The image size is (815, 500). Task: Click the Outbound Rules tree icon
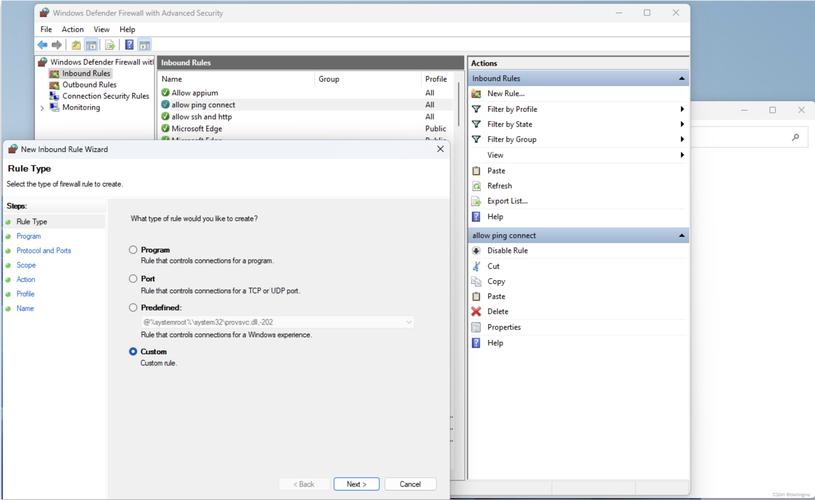[54, 85]
